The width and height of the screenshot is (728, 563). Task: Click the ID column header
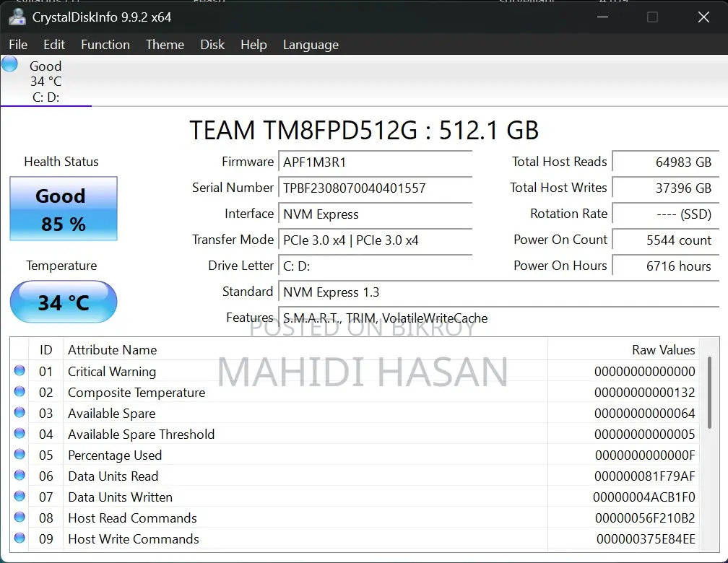[x=46, y=350]
